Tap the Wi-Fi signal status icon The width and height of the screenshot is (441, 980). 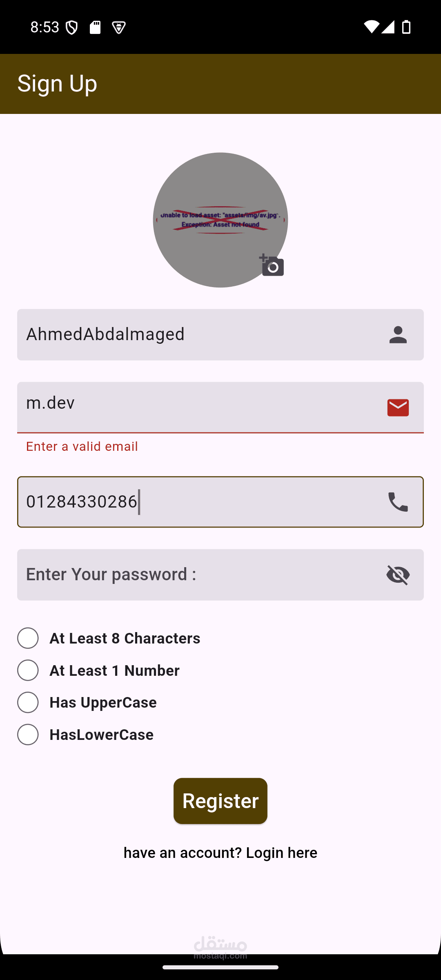371,27
